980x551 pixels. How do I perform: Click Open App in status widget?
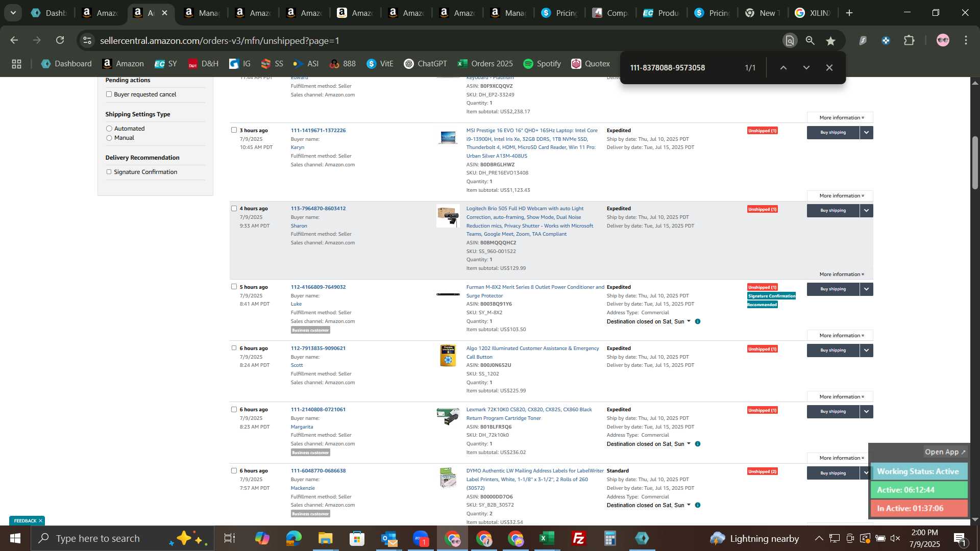tap(945, 452)
